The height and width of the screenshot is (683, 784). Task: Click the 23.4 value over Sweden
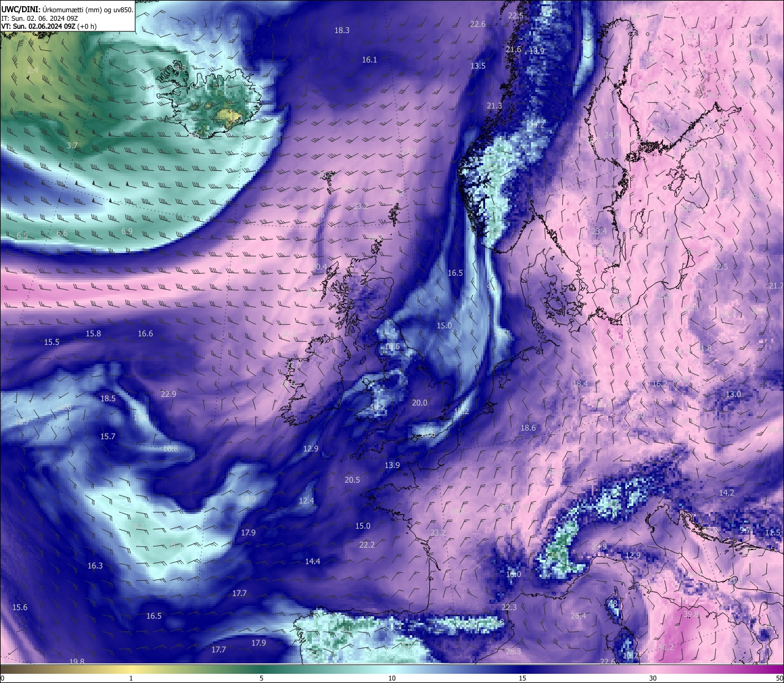[x=599, y=231]
